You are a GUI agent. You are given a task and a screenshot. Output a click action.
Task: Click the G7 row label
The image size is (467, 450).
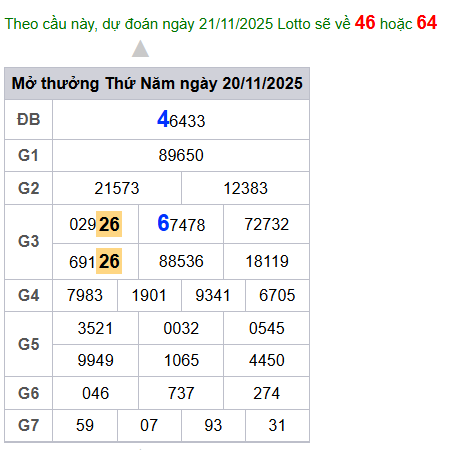tap(28, 425)
